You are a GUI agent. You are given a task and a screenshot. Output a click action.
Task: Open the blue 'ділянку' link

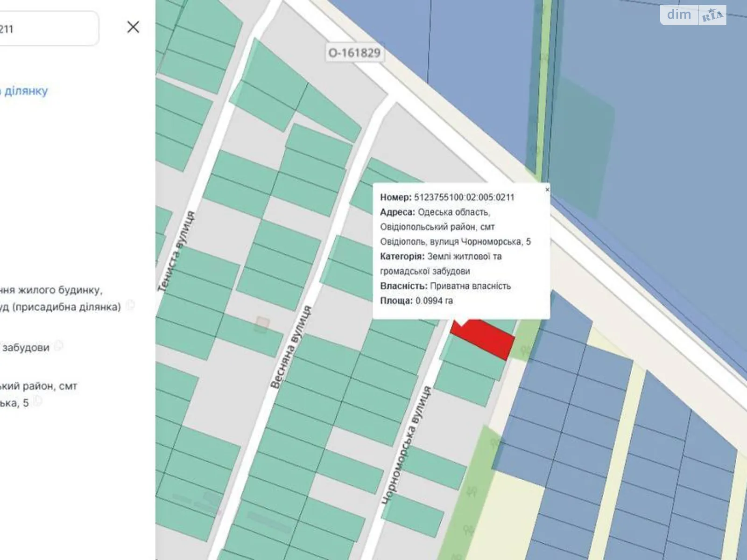(x=23, y=91)
